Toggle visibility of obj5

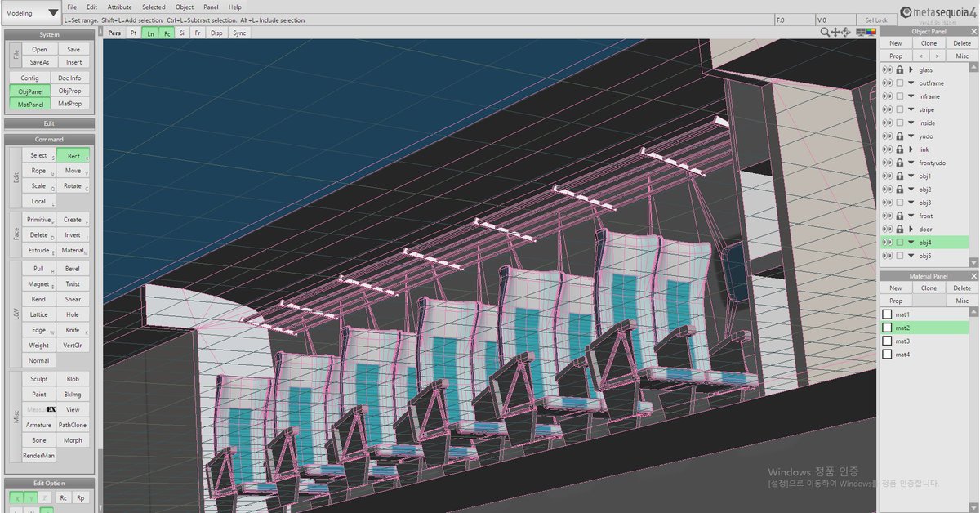887,256
